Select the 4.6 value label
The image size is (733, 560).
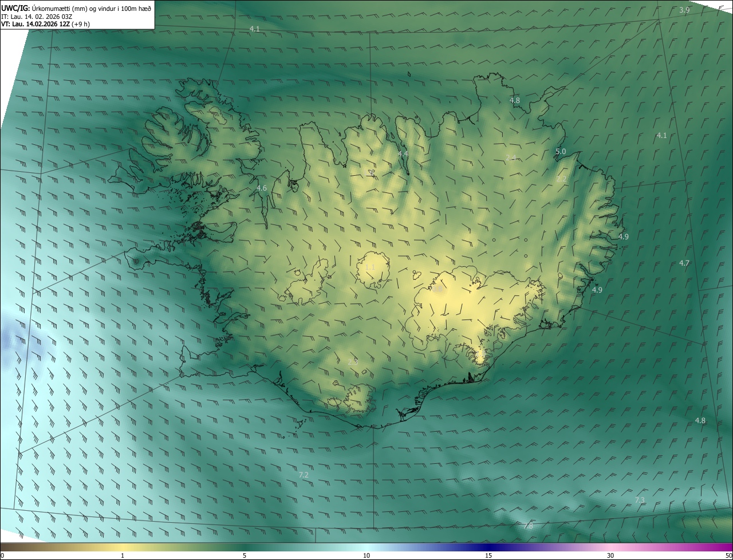click(261, 188)
